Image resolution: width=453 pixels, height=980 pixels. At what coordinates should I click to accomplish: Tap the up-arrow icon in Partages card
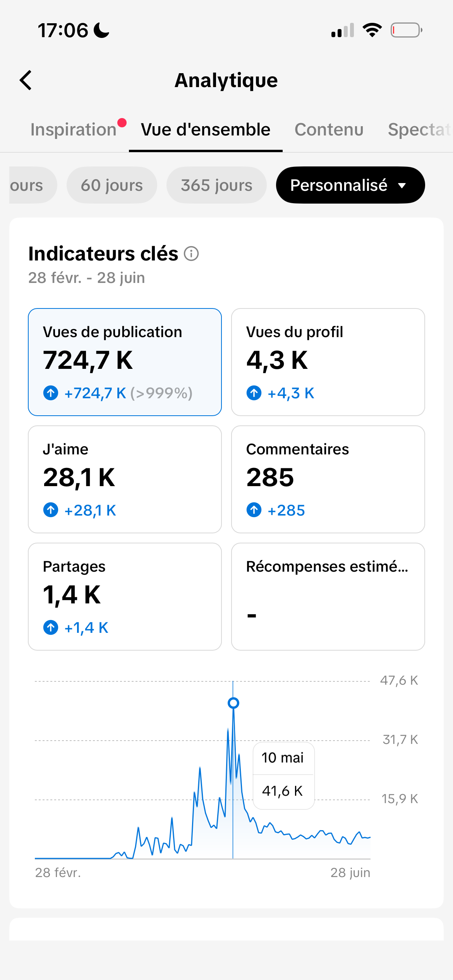(51, 627)
